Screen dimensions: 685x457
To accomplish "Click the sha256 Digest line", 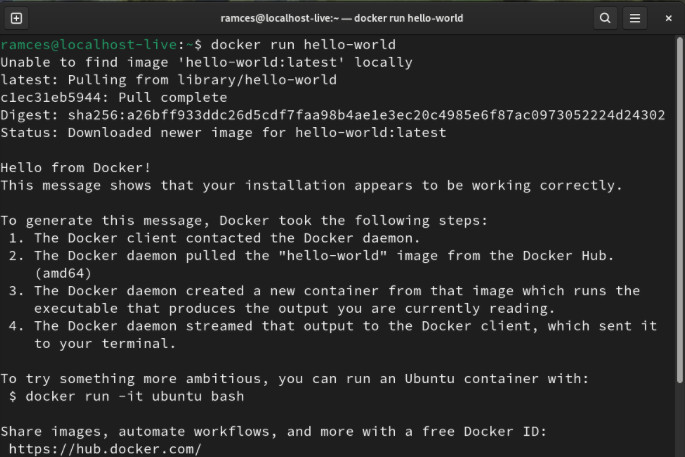I will [333, 115].
